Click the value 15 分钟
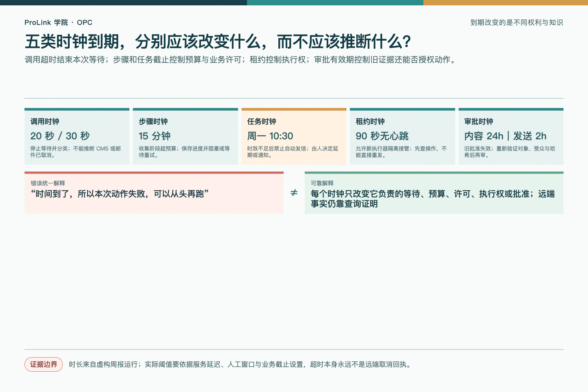The height and width of the screenshot is (392, 588). tap(155, 136)
